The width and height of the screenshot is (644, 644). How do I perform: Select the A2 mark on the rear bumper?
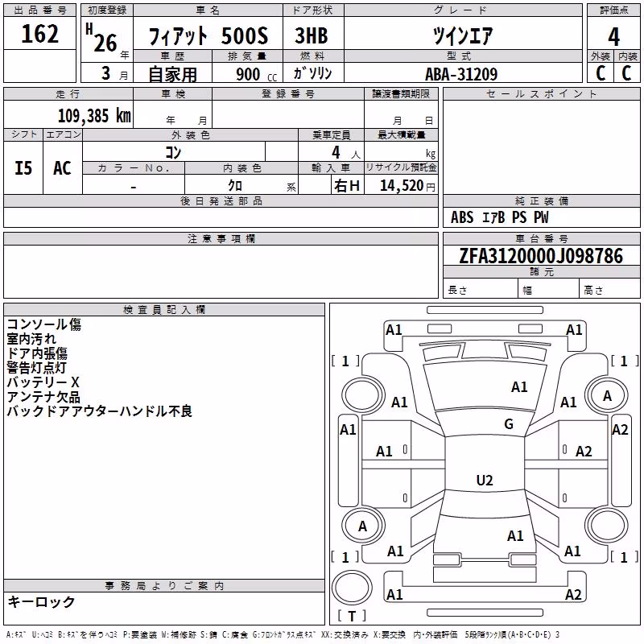coord(573,594)
